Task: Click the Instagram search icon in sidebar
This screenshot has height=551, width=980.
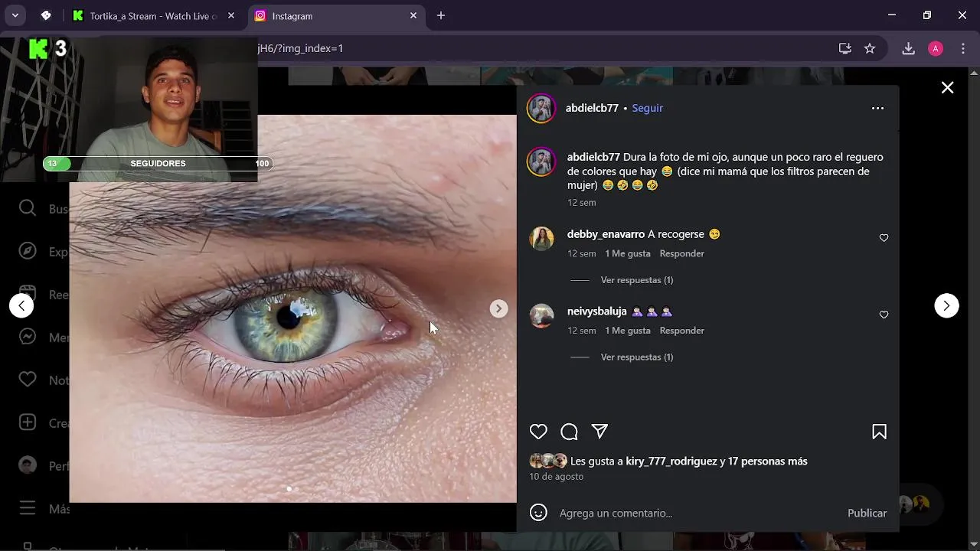Action: pyautogui.click(x=28, y=208)
